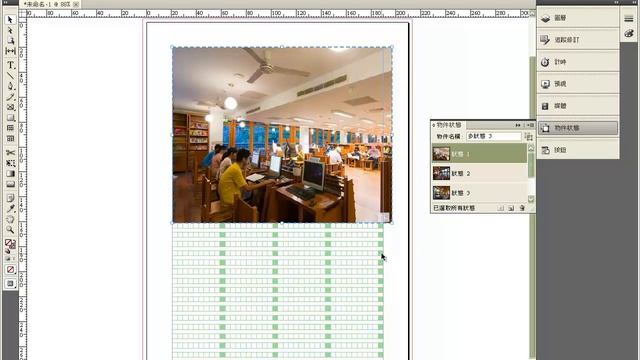640x360 pixels.
Task: Select the Gradient Feather tool
Action: click(x=10, y=184)
